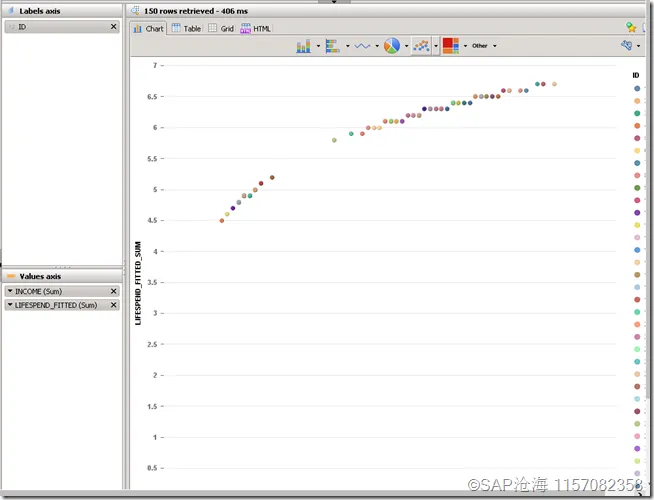
Task: Collapse panel using top center arrow handle
Action: point(334,2)
